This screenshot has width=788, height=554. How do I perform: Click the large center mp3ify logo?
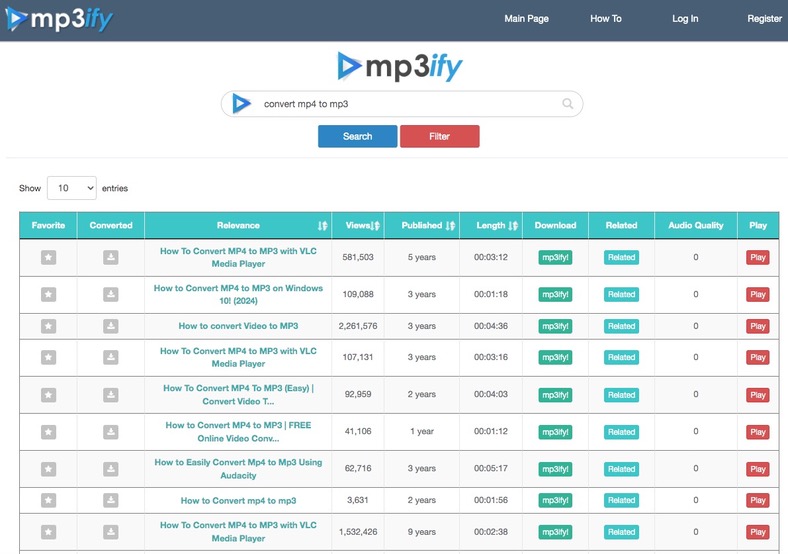[400, 67]
